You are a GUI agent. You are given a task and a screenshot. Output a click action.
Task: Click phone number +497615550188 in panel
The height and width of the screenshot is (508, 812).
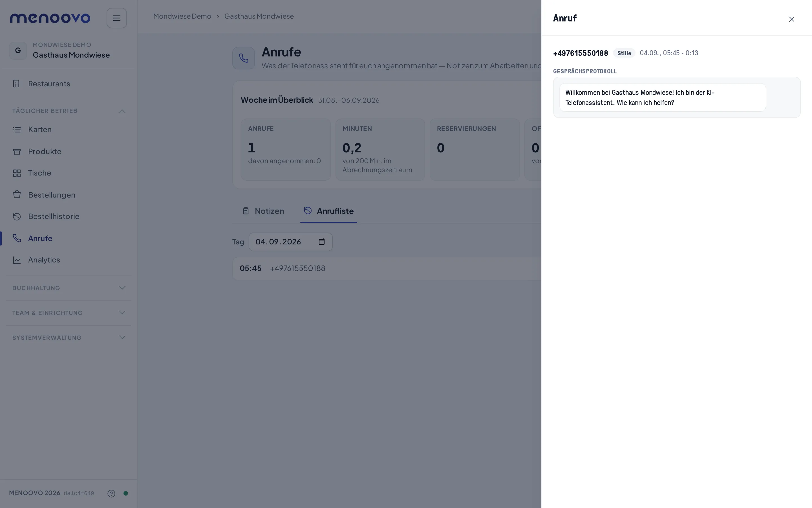[581, 53]
